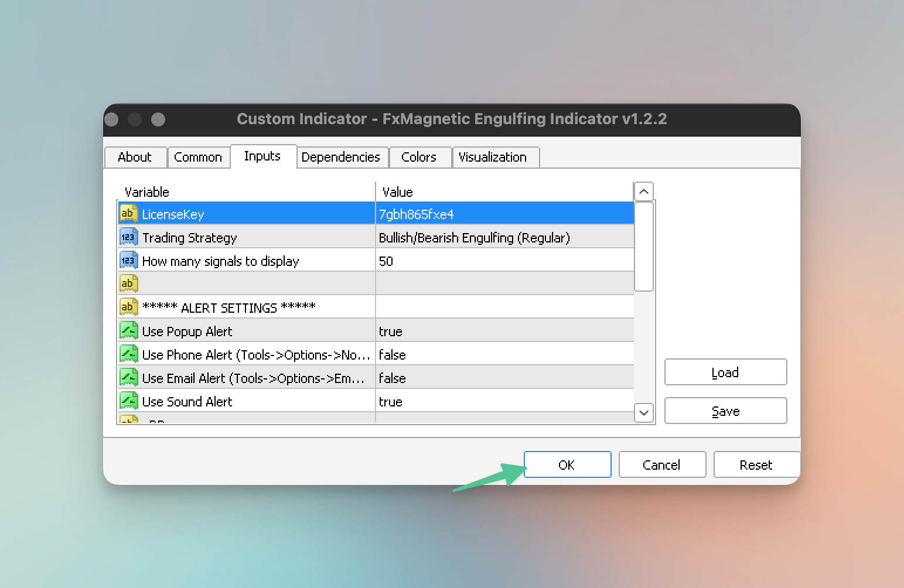This screenshot has width=904, height=588.
Task: Select the Use Email Alert label
Action: point(253,378)
